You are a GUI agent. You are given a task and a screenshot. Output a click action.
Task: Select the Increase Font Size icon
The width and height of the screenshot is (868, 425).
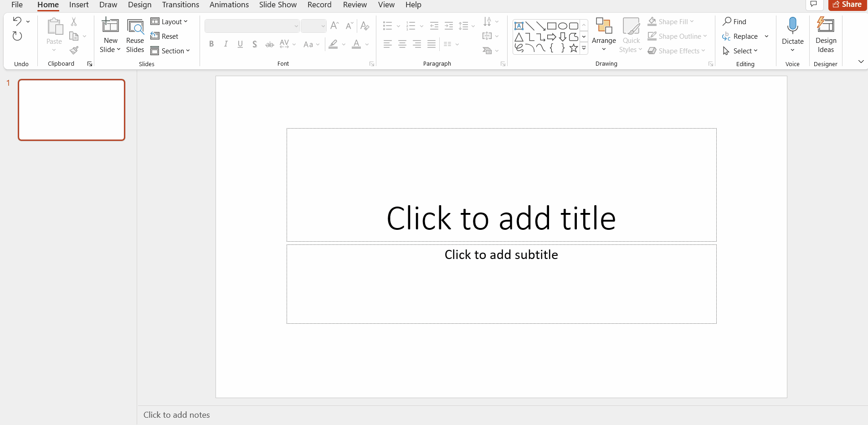335,26
